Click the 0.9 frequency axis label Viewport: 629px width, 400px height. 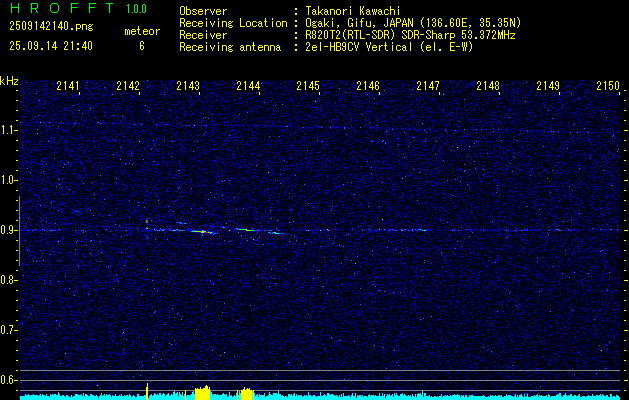coord(9,230)
